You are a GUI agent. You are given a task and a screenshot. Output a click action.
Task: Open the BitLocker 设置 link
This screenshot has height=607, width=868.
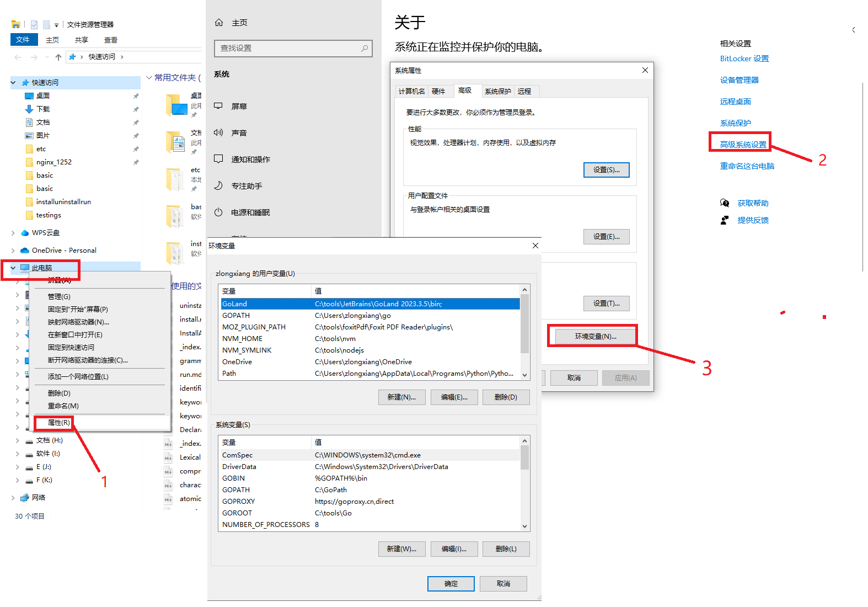coord(744,58)
